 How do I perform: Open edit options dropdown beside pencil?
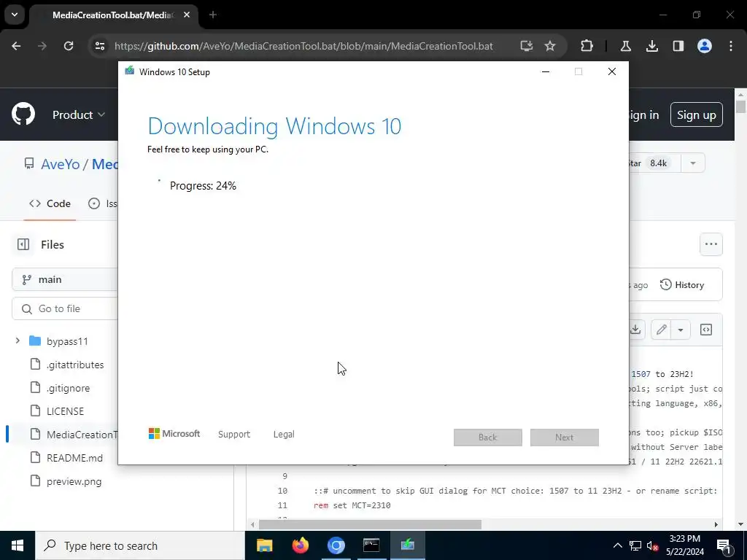[681, 330]
